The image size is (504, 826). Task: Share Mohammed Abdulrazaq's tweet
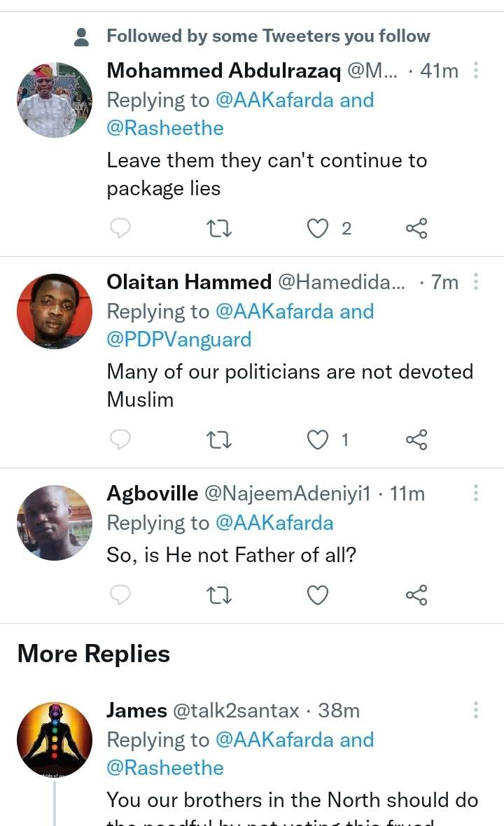tap(416, 228)
